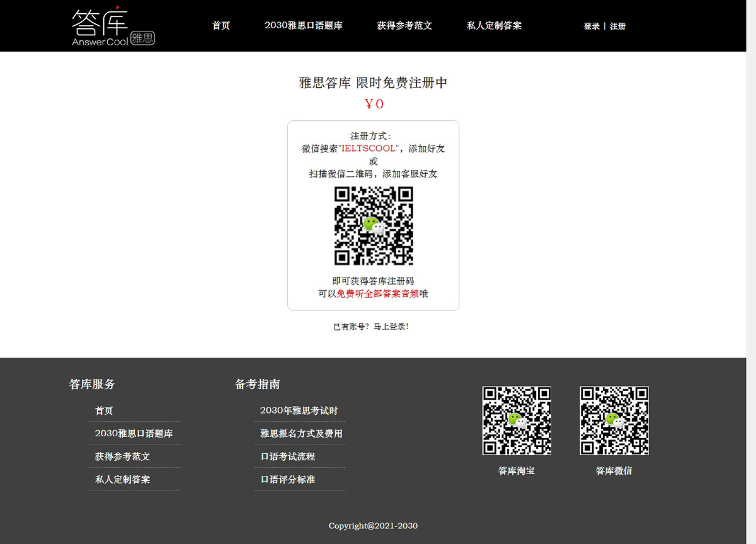Click the 答库微信 caption
Screen dimensions: 756x544
[614, 471]
